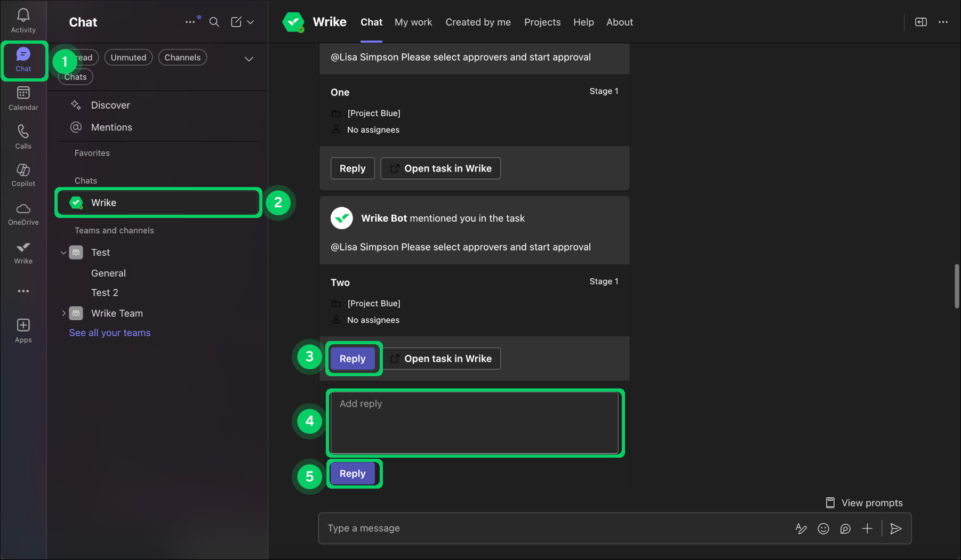This screenshot has width=961, height=560.
Task: Click the send message icon
Action: coord(895,528)
